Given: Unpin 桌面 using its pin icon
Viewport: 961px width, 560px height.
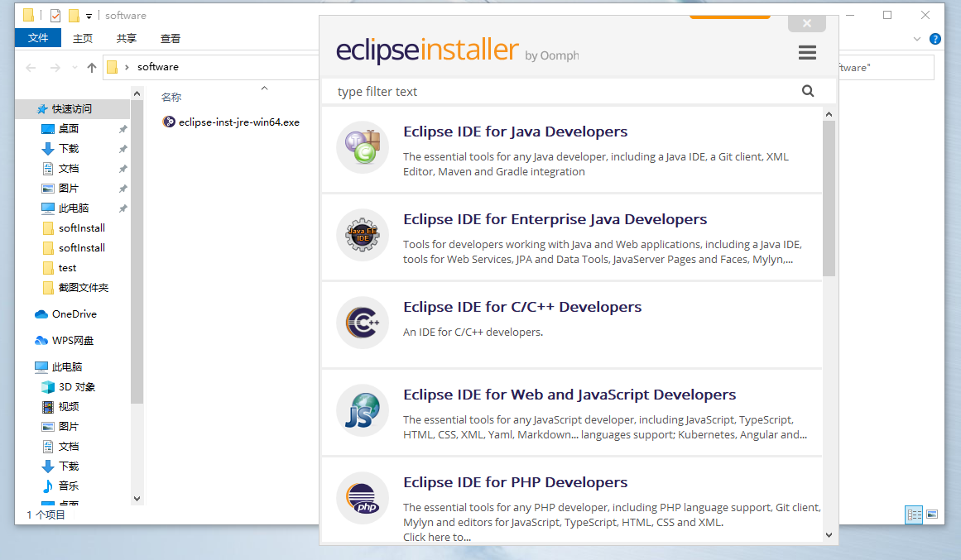Looking at the screenshot, I should (123, 129).
